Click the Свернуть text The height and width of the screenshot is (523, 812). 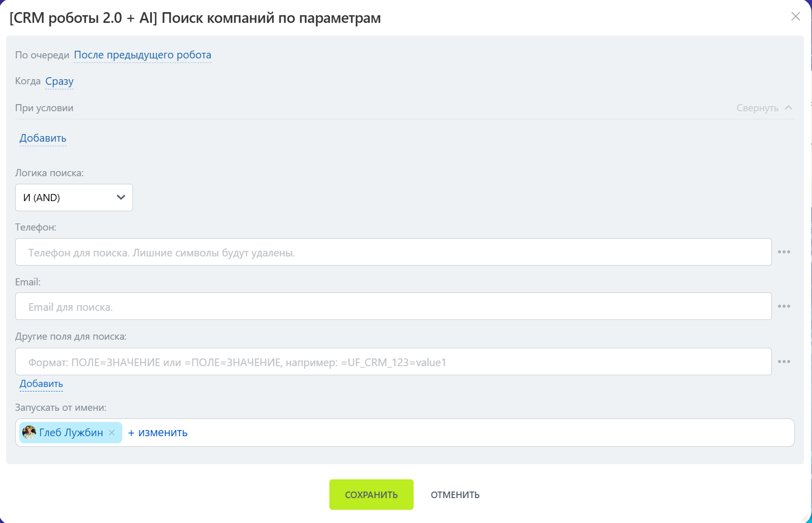[x=757, y=108]
